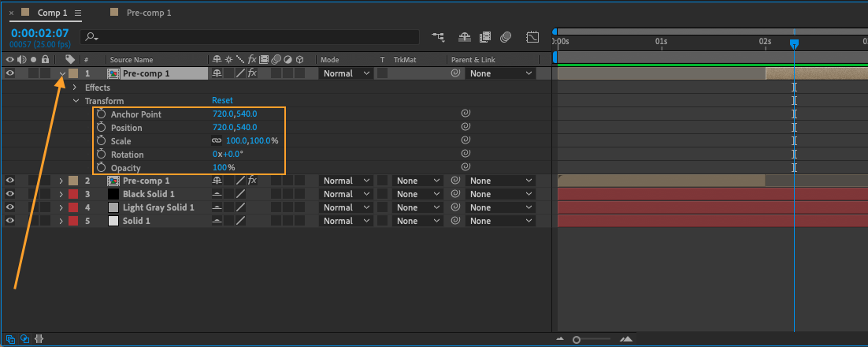Hide the Black Solid 1 layer
Image resolution: width=868 pixels, height=347 pixels.
pyautogui.click(x=10, y=194)
